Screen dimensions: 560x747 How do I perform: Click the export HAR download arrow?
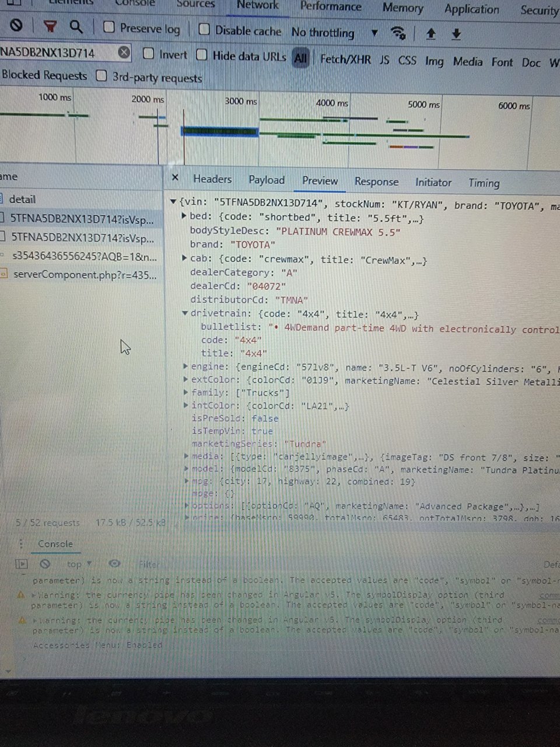pos(456,34)
